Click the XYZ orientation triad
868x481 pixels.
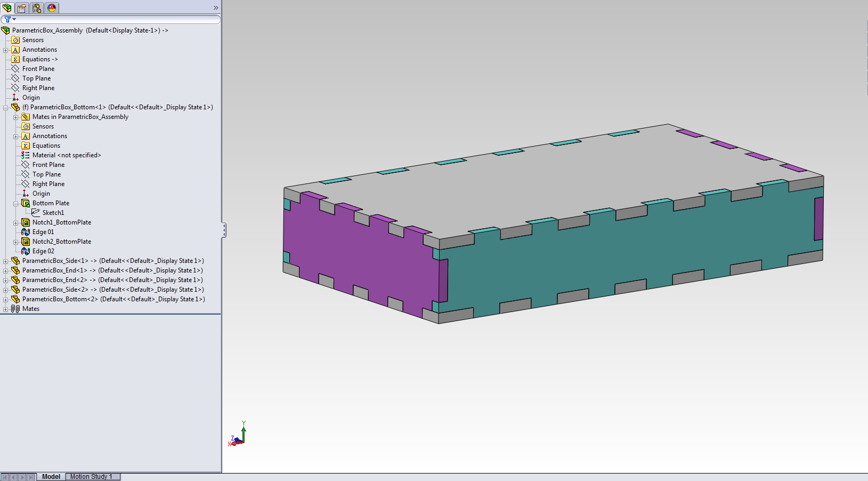pyautogui.click(x=238, y=434)
